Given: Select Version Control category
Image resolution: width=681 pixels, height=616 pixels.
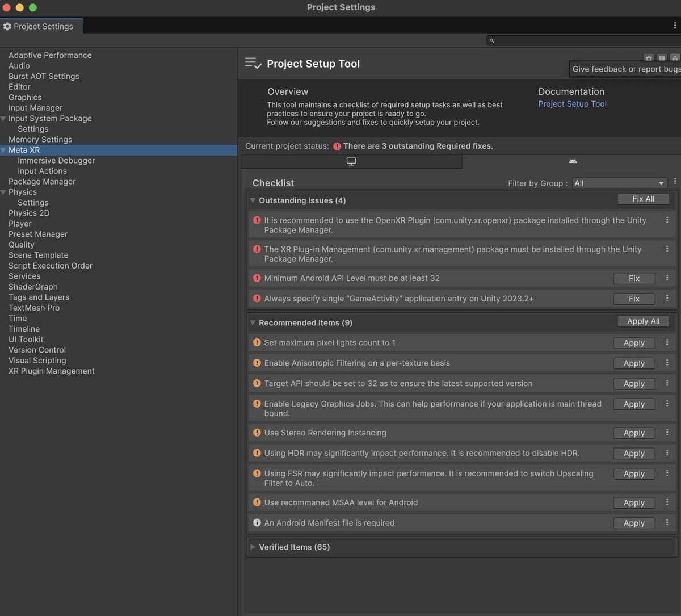Looking at the screenshot, I should point(37,350).
